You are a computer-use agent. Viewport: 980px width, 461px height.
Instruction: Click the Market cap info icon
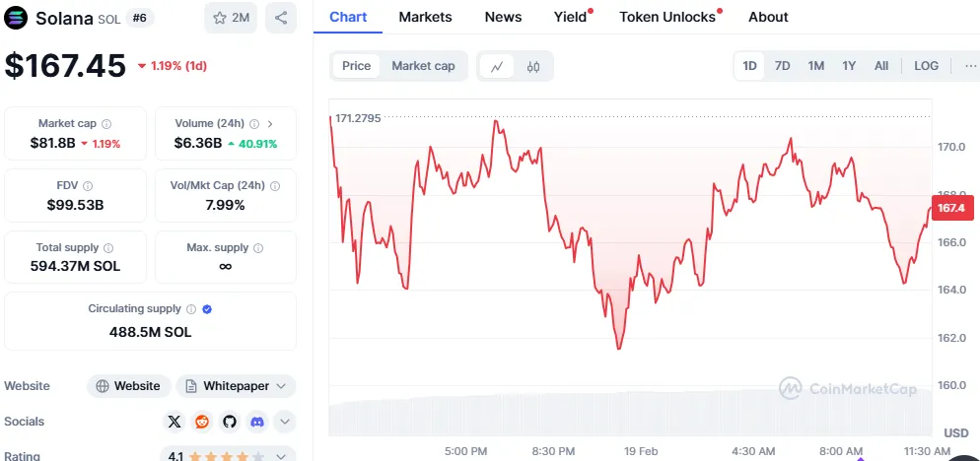(106, 124)
